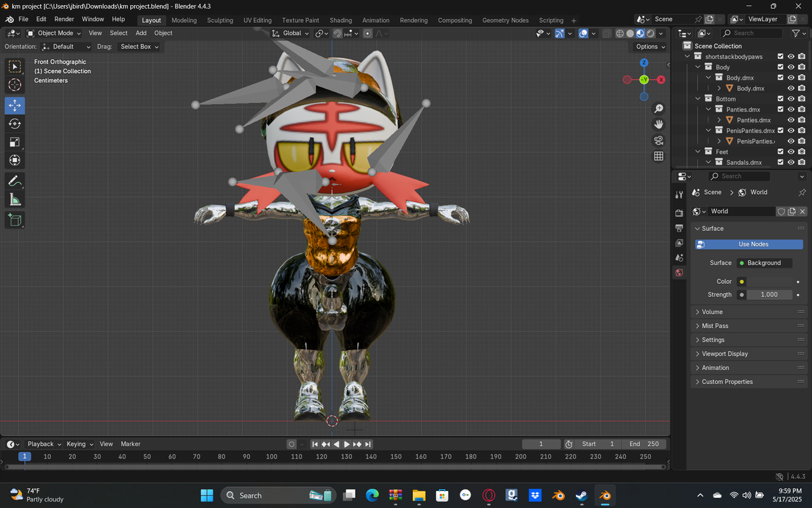Image resolution: width=812 pixels, height=508 pixels.
Task: Activate the Rotate tool
Action: pos(15,124)
